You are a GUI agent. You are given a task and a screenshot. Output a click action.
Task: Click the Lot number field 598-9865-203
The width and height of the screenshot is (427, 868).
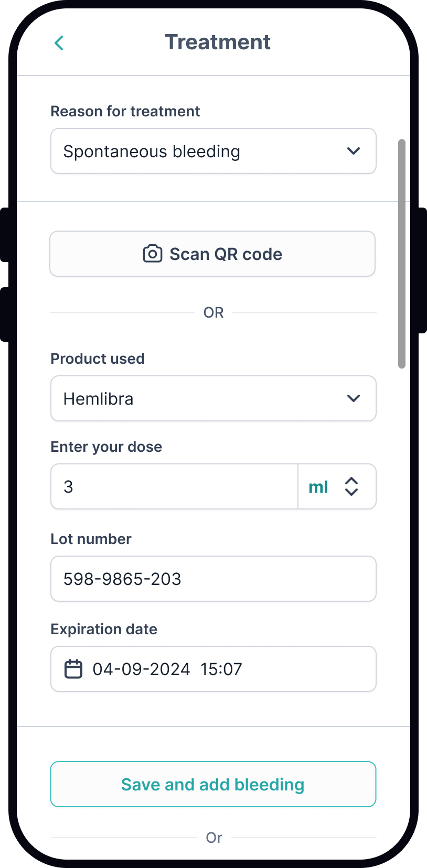213,579
